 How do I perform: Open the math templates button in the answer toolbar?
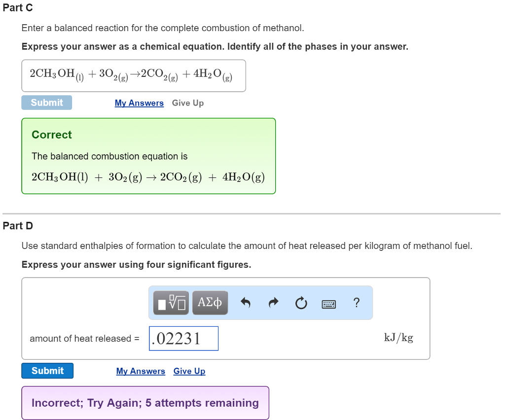(171, 303)
